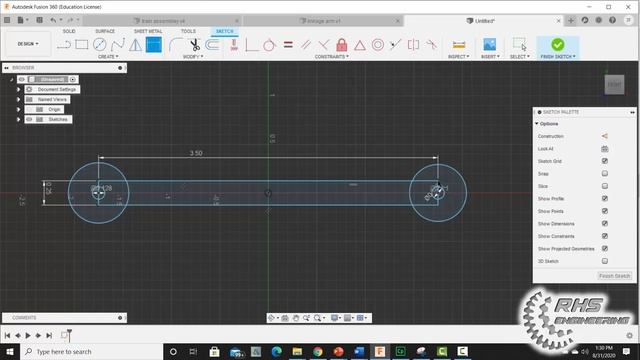640x360 pixels.
Task: Click the Windows Start button
Action: (x=10, y=351)
